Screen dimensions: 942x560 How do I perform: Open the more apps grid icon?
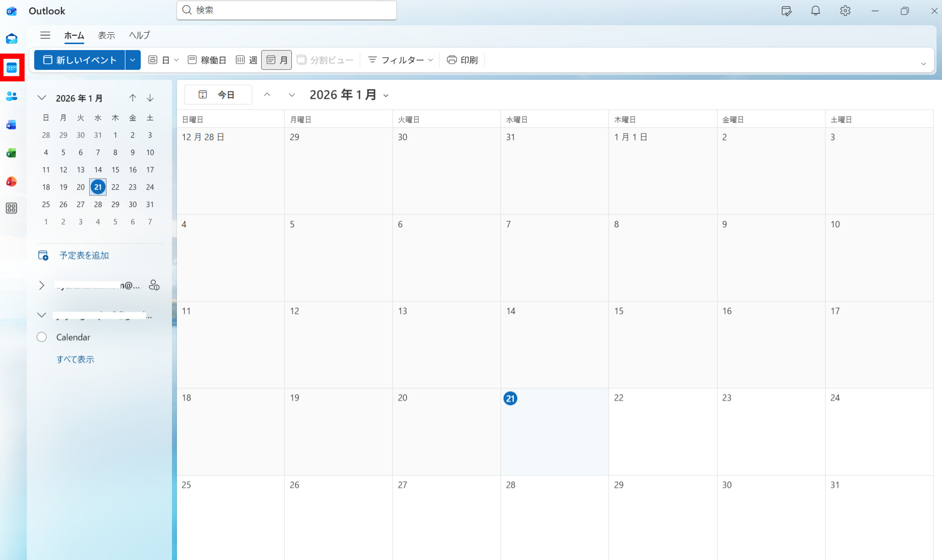click(11, 208)
